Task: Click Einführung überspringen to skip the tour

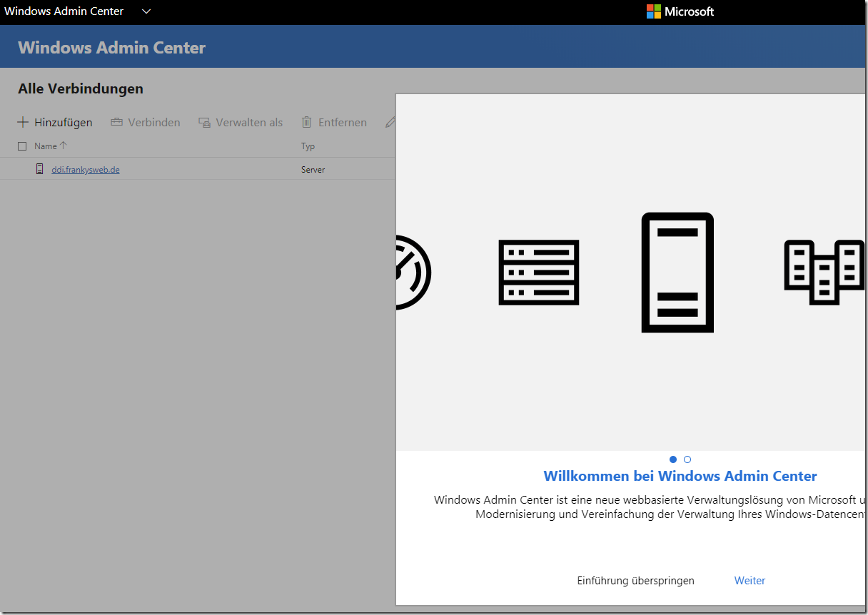Action: [635, 581]
